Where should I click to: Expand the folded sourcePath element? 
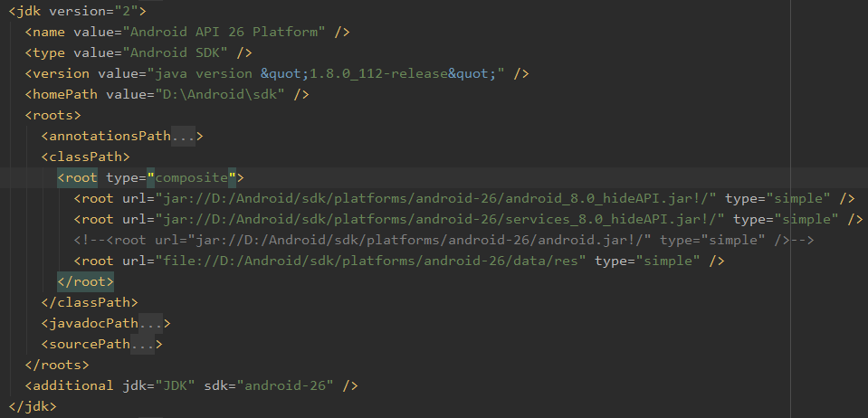point(144,345)
